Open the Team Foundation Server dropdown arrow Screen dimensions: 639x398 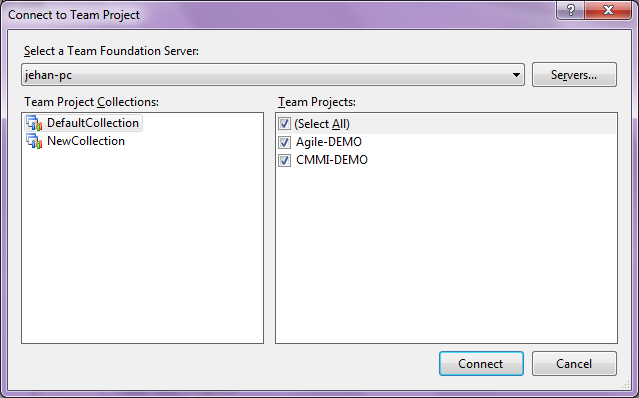point(516,75)
